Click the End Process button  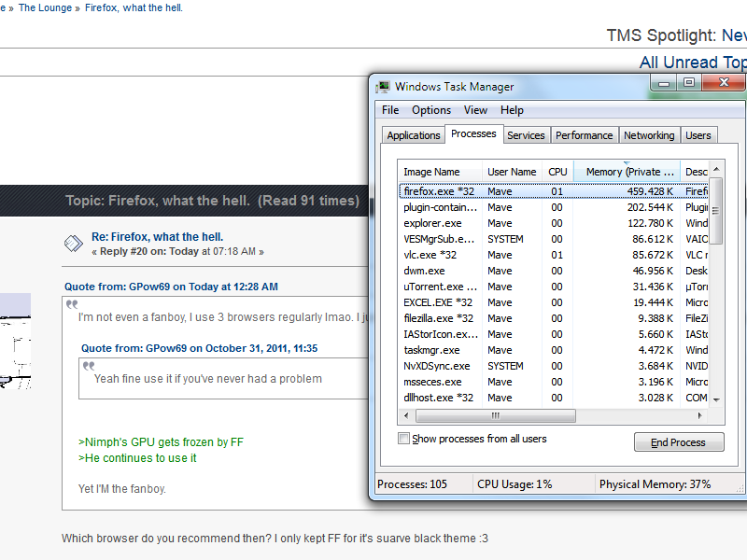pyautogui.click(x=679, y=442)
